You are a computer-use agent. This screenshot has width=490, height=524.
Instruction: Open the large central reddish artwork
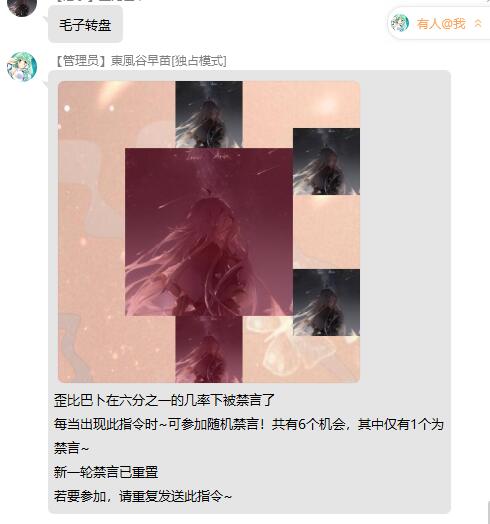click(x=209, y=232)
